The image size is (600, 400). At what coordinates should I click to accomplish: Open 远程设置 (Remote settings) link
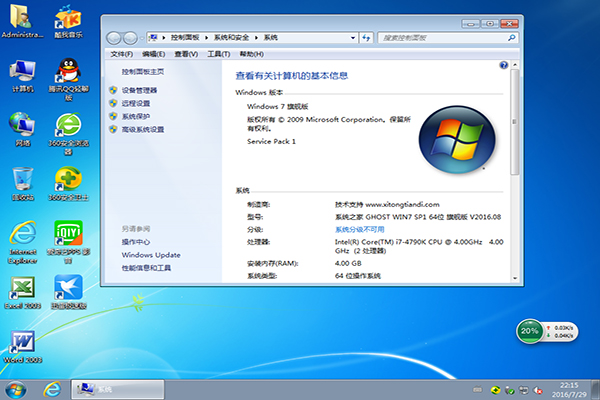136,103
